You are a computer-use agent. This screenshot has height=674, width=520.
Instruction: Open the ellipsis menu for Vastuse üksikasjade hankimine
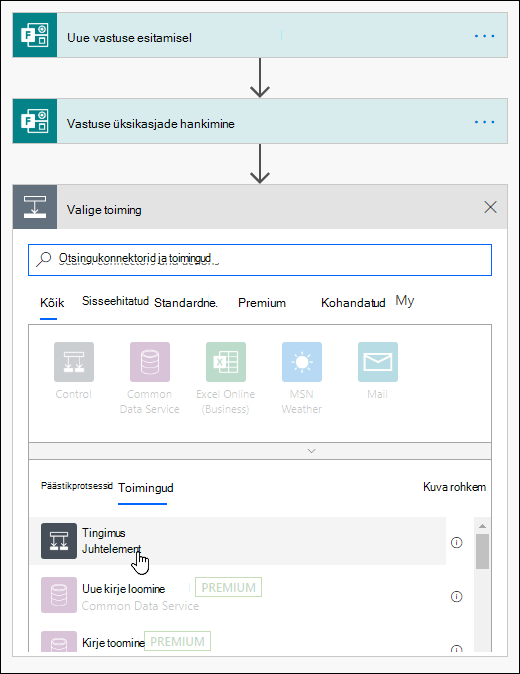(x=484, y=122)
